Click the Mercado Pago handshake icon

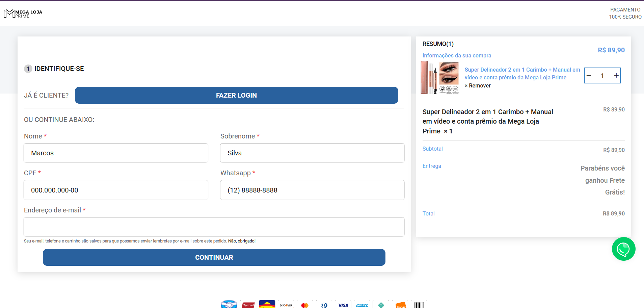pos(229,304)
